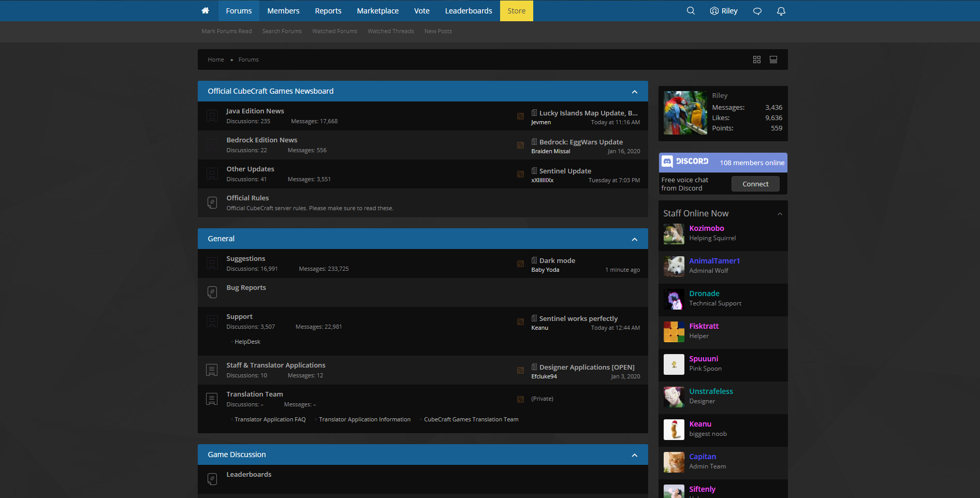Image resolution: width=980 pixels, height=498 pixels.
Task: Click Search Forums link
Action: click(x=282, y=31)
